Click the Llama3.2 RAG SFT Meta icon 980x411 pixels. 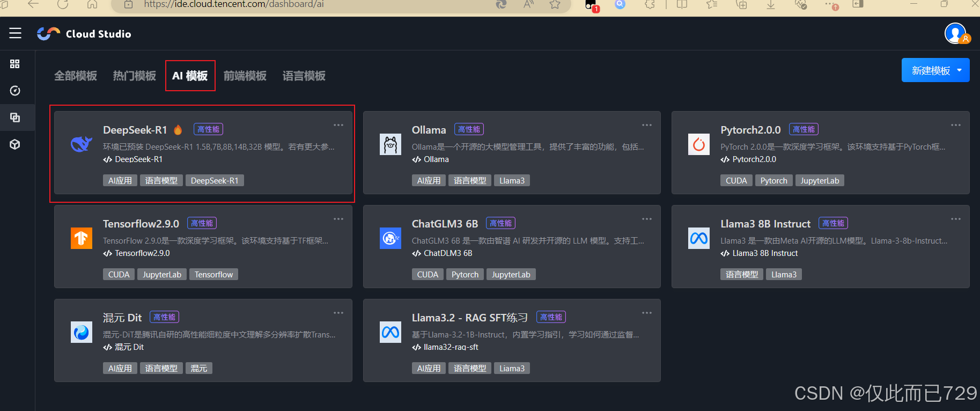390,332
